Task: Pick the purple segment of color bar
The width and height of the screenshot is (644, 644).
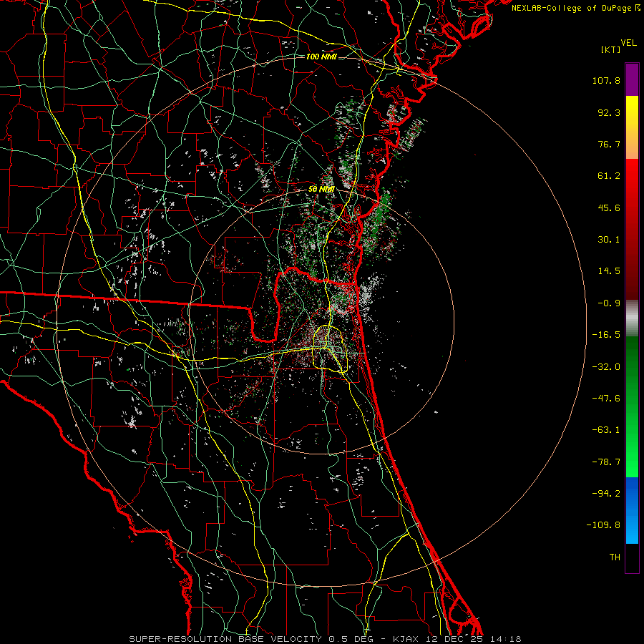Action: [632, 79]
